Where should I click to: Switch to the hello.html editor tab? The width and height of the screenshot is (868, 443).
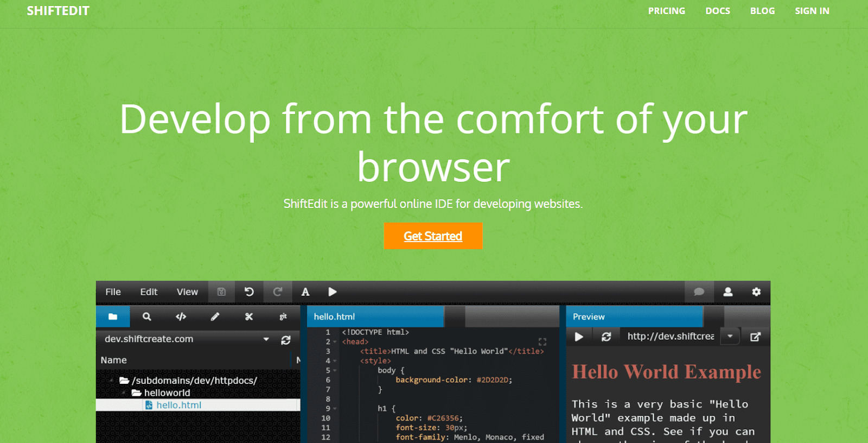[x=375, y=317]
